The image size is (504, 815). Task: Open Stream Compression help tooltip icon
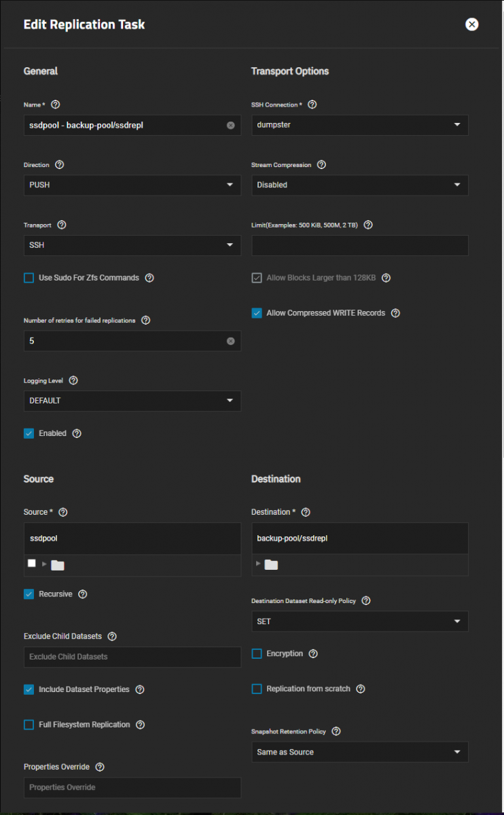point(321,164)
